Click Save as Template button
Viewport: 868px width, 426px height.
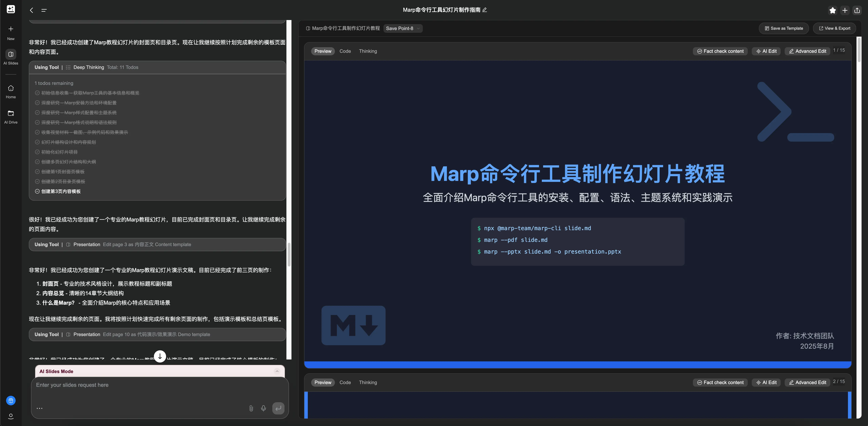pyautogui.click(x=784, y=28)
